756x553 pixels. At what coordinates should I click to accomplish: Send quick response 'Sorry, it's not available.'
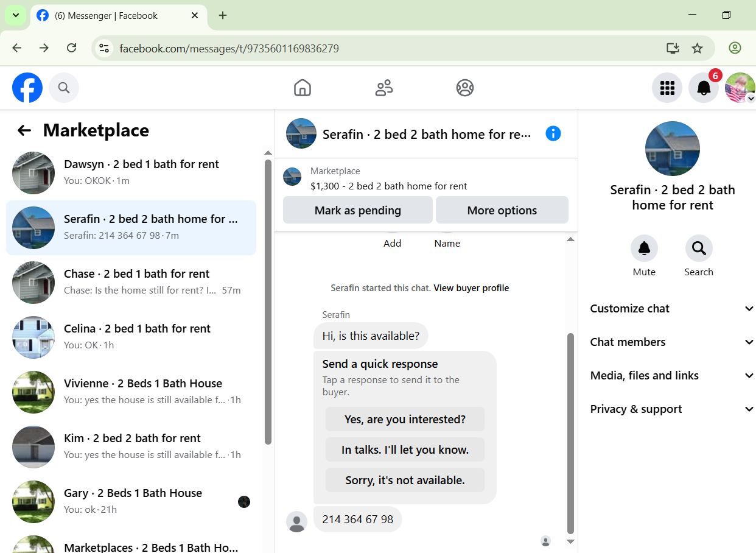(x=405, y=480)
